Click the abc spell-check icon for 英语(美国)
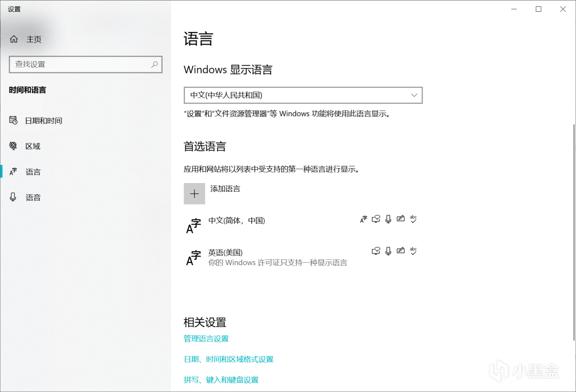Viewport: 576px width, 392px height. 414,250
